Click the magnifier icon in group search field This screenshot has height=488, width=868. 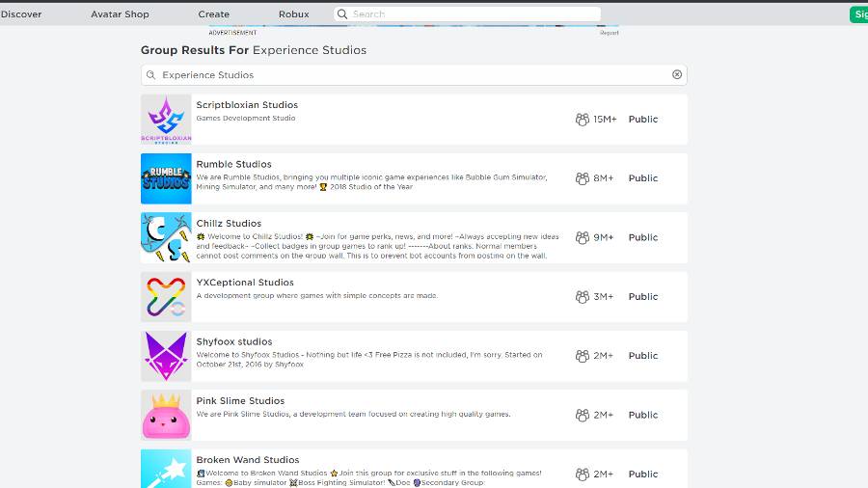click(x=150, y=74)
